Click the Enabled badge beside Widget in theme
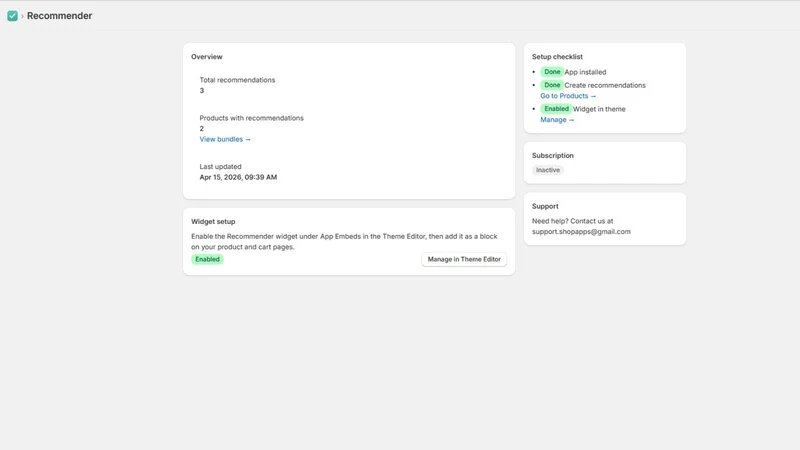This screenshot has height=450, width=800. 556,109
